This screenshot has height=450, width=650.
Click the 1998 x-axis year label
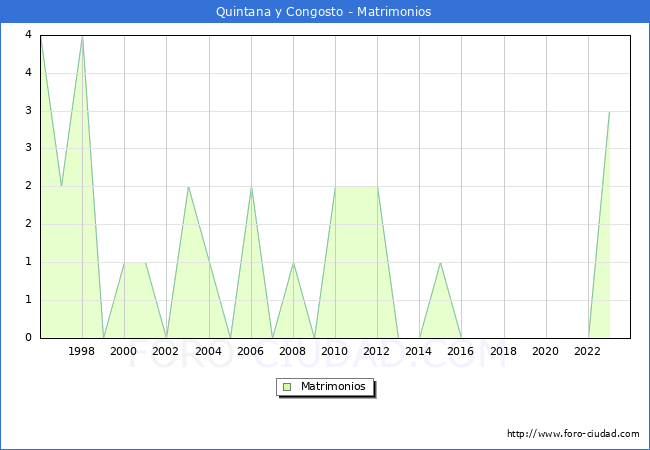coord(81,351)
